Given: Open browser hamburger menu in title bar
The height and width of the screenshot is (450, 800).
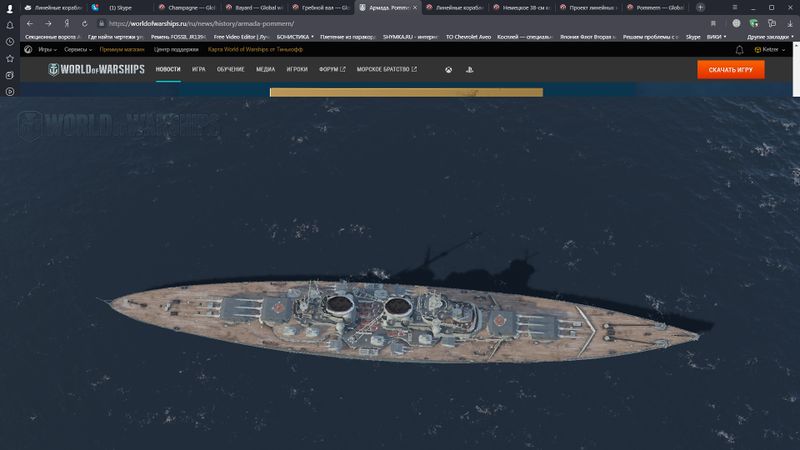Looking at the screenshot, I should point(735,8).
